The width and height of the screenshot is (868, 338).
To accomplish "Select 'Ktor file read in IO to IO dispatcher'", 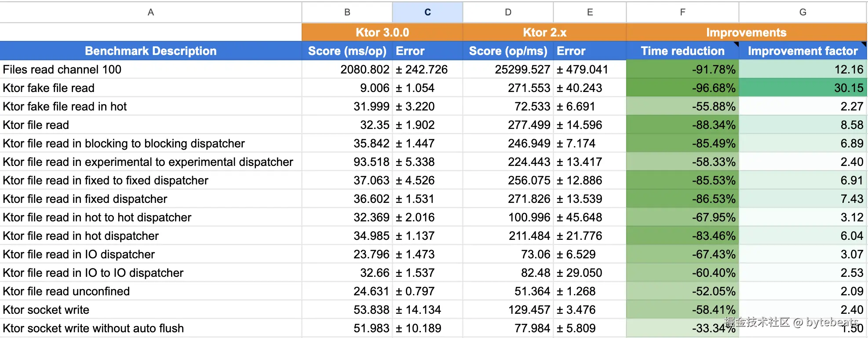I will click(151, 273).
